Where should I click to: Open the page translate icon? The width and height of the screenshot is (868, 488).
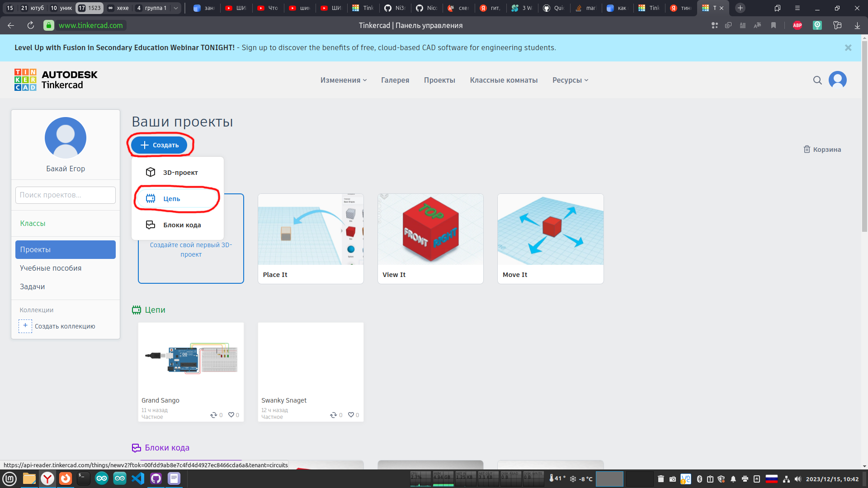pyautogui.click(x=758, y=25)
